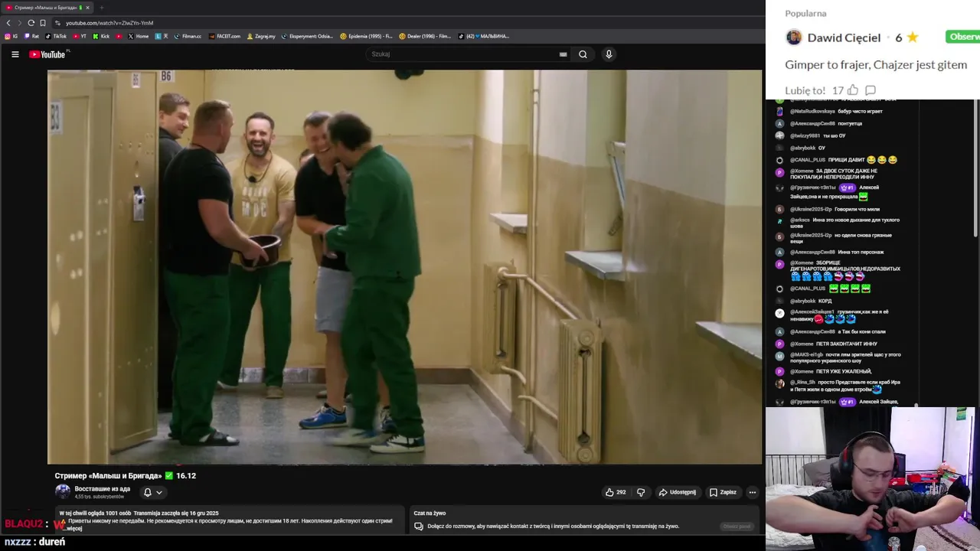The image size is (980, 551).
Task: Open the IG bookmark
Action: click(11, 36)
